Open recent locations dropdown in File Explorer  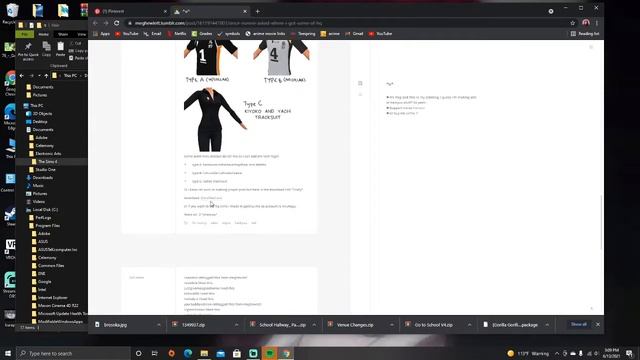pos(39,76)
